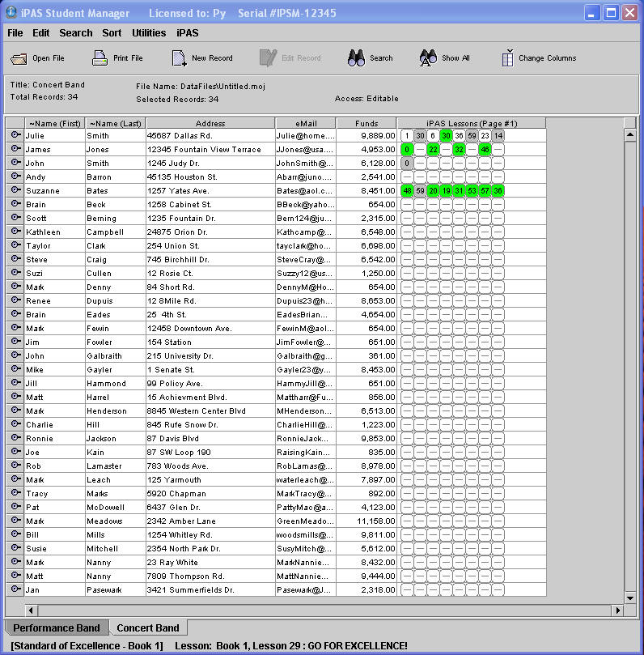644x655 pixels.
Task: Select the address cell for Kathleen Campbell
Action: [x=210, y=232]
